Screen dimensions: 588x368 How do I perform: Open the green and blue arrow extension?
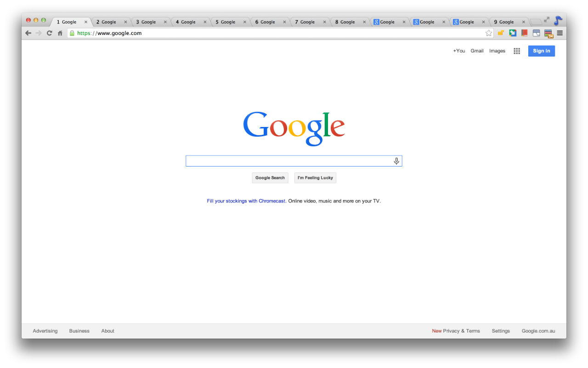[513, 33]
